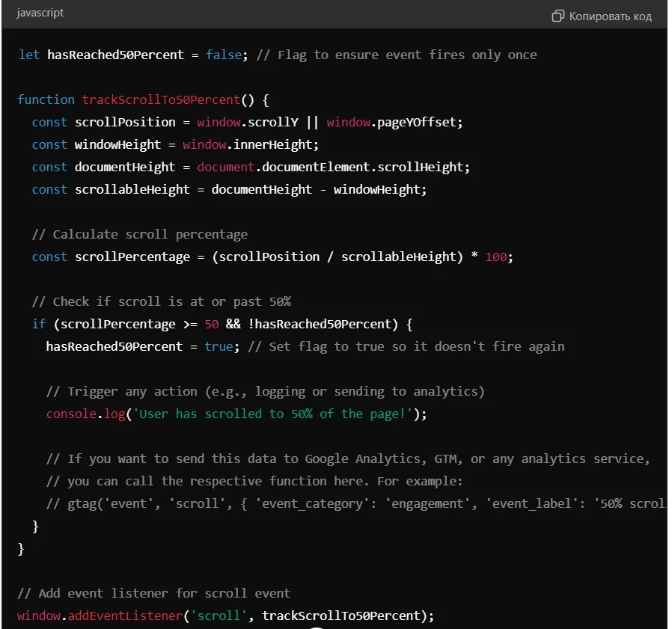Click "window.innerHeight" in windowHeight line
Image resolution: width=672 pixels, height=629 pixels.
[x=247, y=145]
